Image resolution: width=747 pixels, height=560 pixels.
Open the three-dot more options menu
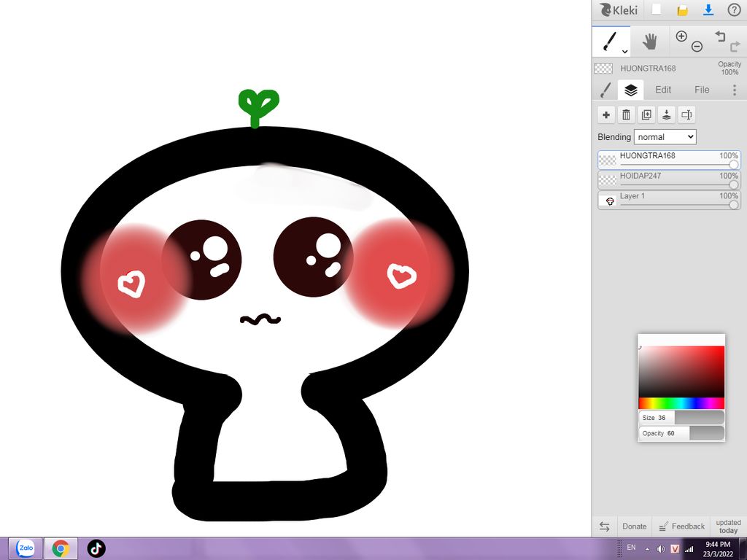734,90
